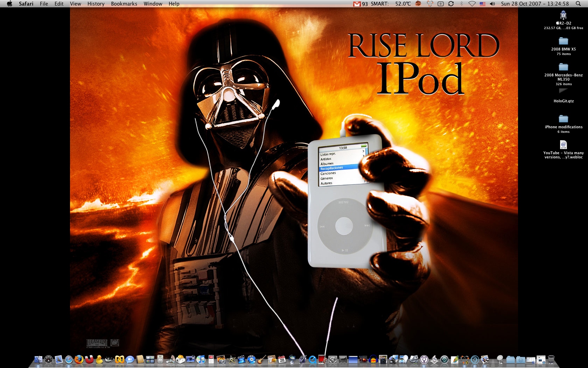Open the File menu

coord(44,4)
